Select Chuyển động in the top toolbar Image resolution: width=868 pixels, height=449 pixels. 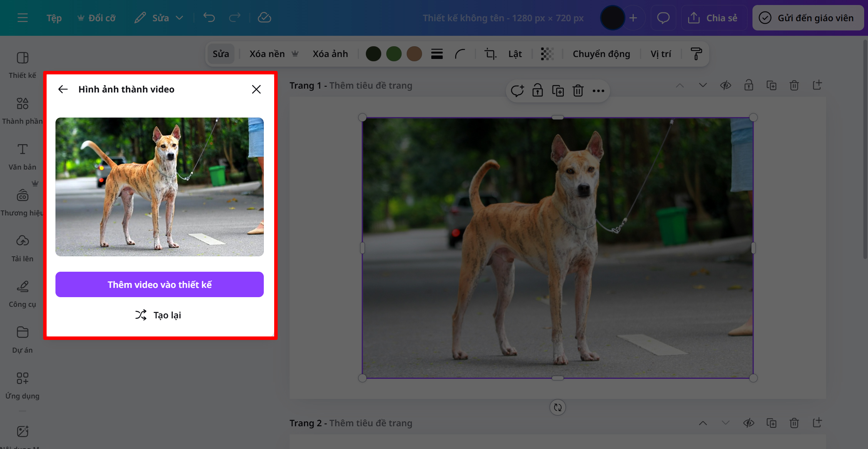(x=601, y=54)
